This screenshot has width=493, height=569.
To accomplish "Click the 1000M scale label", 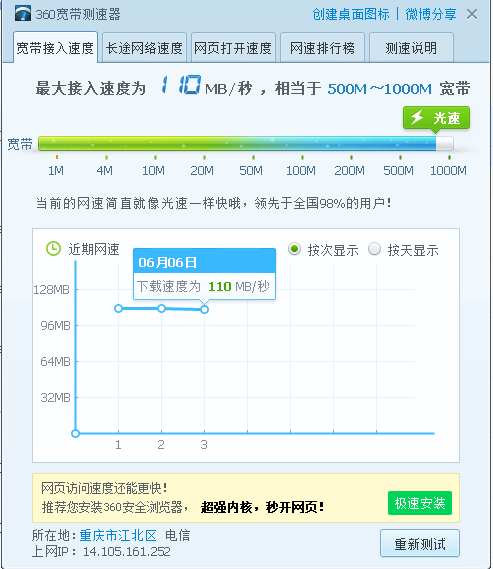I will [448, 171].
